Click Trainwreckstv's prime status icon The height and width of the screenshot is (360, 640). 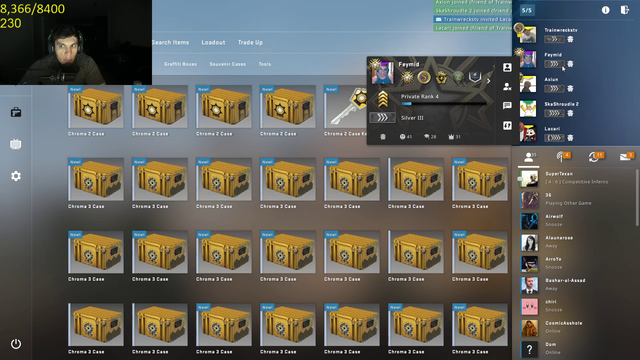570,39
